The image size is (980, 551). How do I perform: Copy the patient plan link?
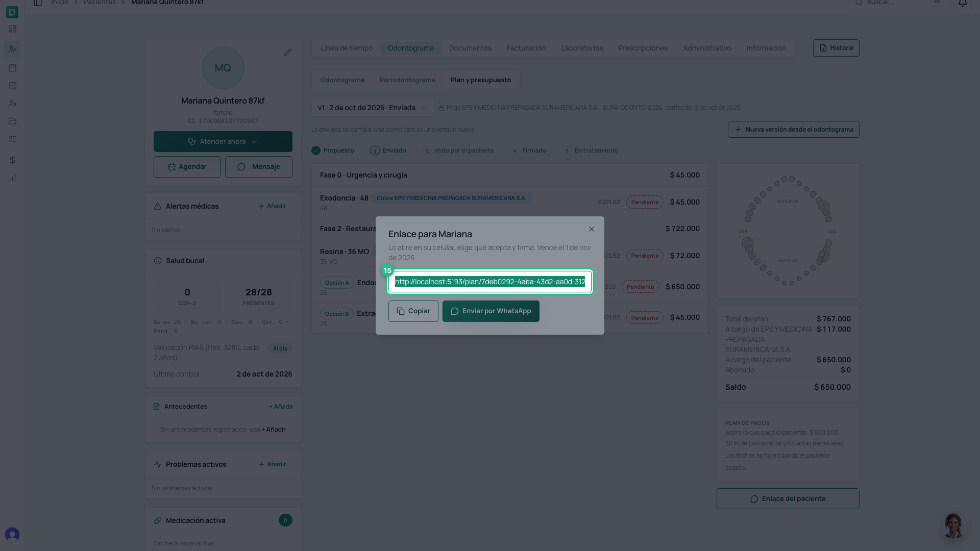[413, 311]
